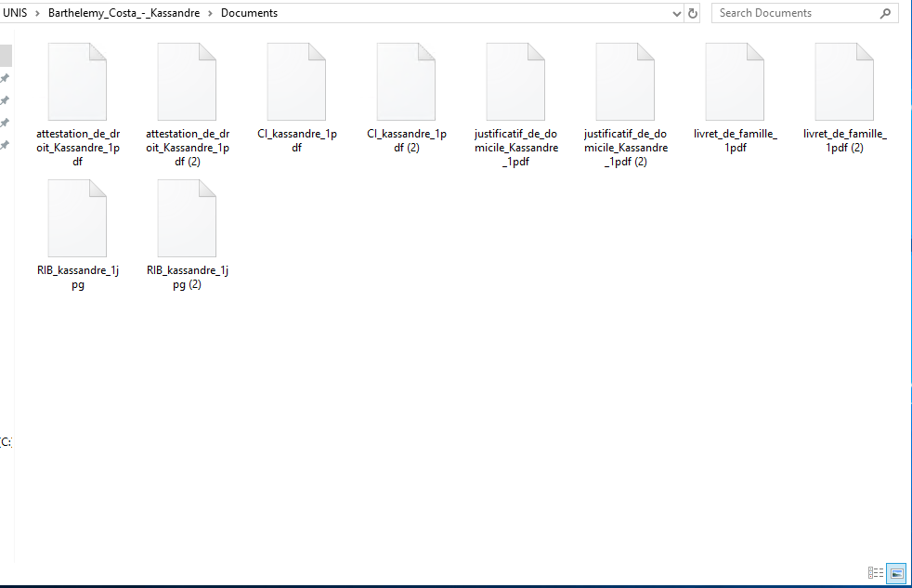Click the search magnifier icon
The image size is (912, 588).
[885, 14]
